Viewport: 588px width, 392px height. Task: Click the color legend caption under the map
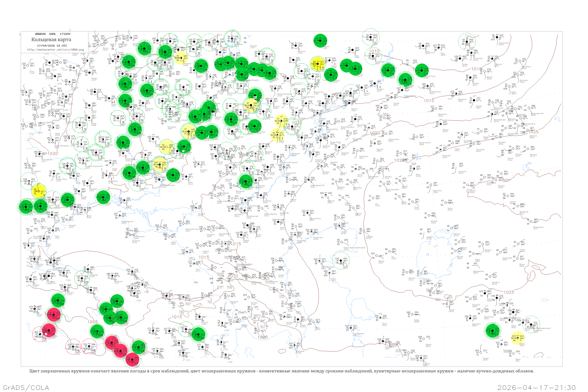281,371
